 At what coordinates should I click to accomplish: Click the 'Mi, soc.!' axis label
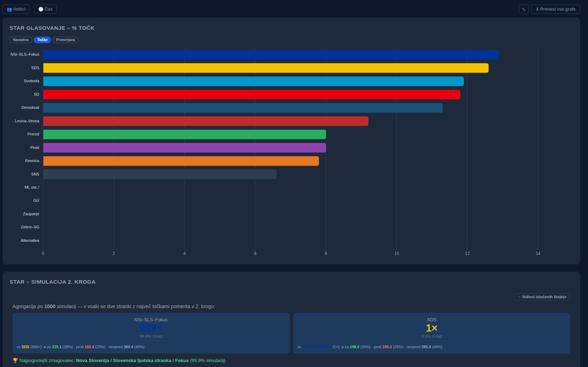coord(32,187)
